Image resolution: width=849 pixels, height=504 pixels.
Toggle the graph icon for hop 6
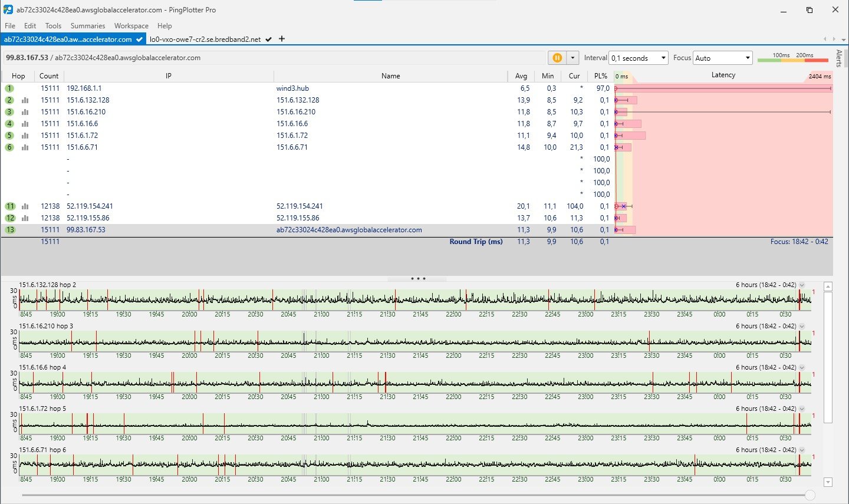[x=25, y=147]
